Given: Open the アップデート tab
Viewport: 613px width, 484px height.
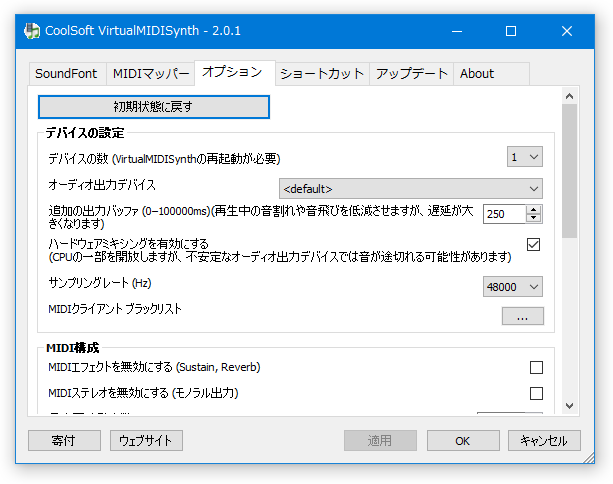Looking at the screenshot, I should (x=412, y=73).
